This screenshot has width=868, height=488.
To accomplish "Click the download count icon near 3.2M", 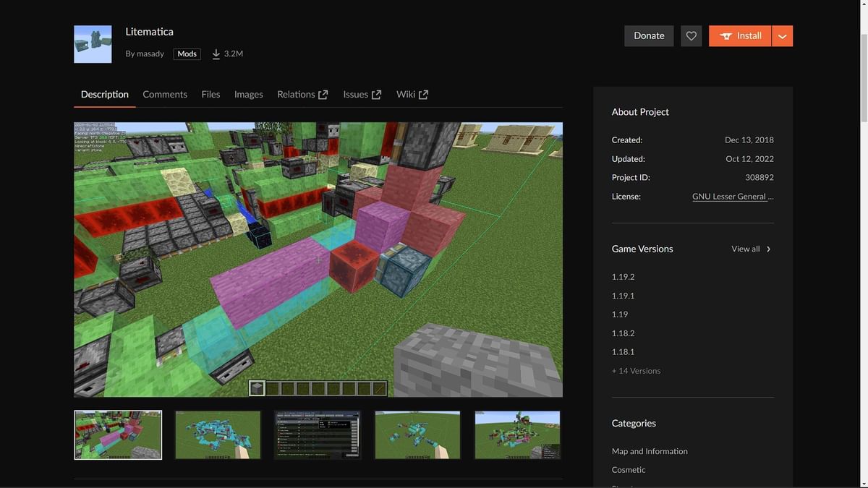I will pyautogui.click(x=215, y=53).
